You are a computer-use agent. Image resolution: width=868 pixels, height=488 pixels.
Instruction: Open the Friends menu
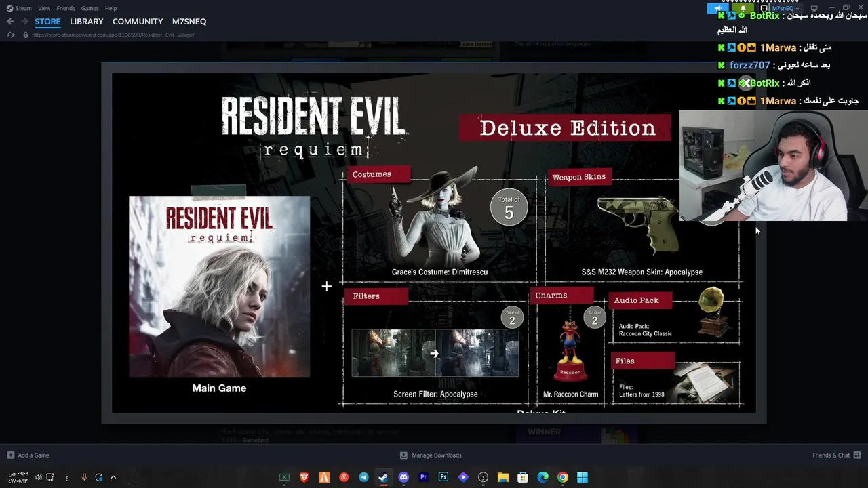[x=66, y=8]
